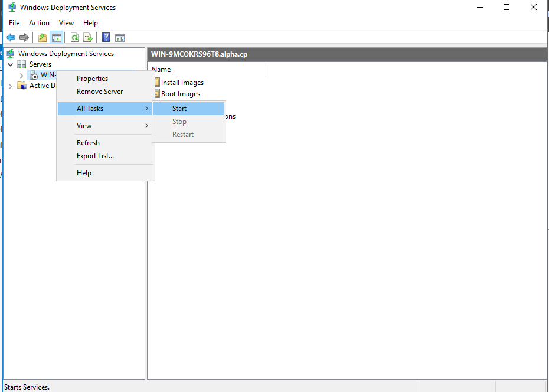Viewport: 549px width, 392px height.
Task: Select the Servers tree item label
Action: [40, 64]
